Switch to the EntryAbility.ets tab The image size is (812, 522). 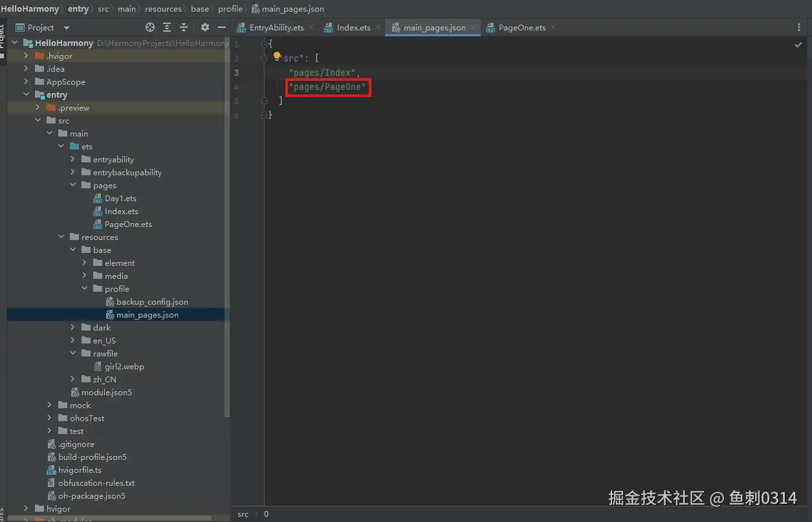click(x=276, y=28)
